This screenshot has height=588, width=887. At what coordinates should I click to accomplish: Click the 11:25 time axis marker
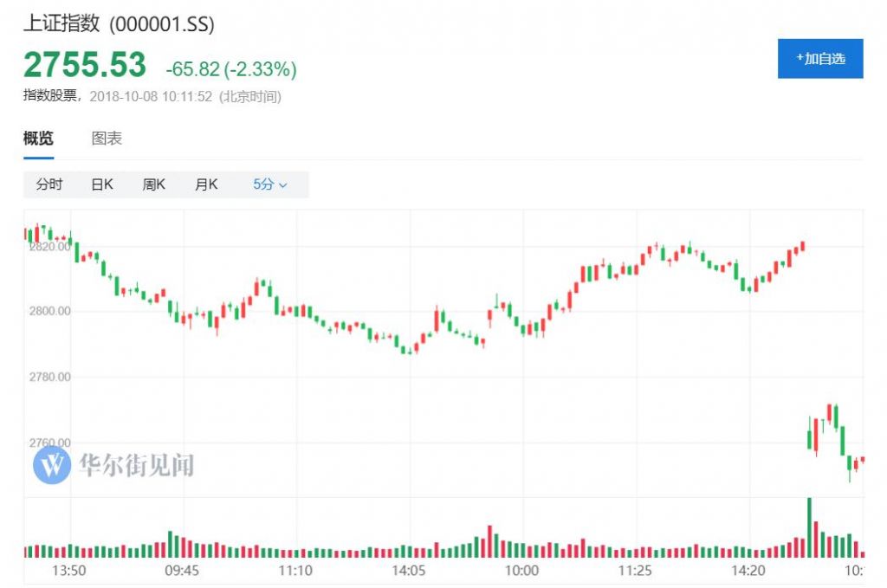(x=635, y=571)
